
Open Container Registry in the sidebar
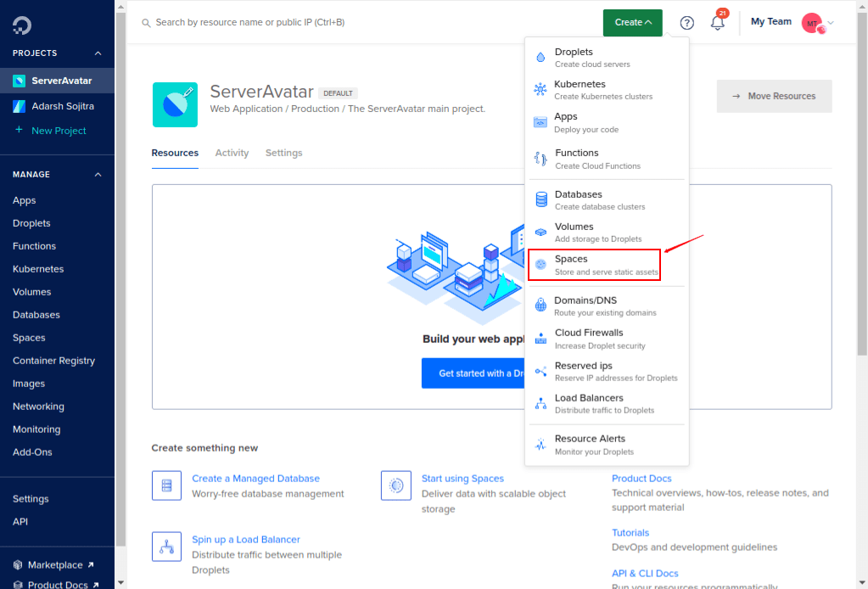point(53,361)
